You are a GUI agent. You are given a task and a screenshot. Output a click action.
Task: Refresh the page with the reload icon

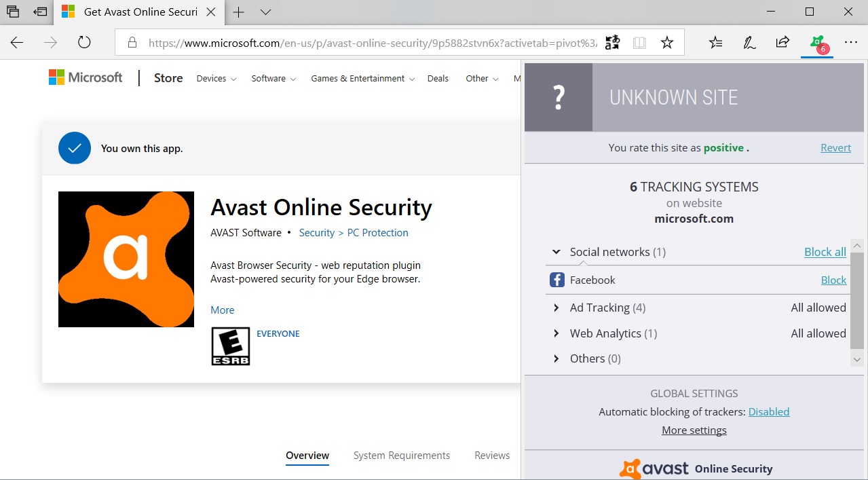click(83, 42)
